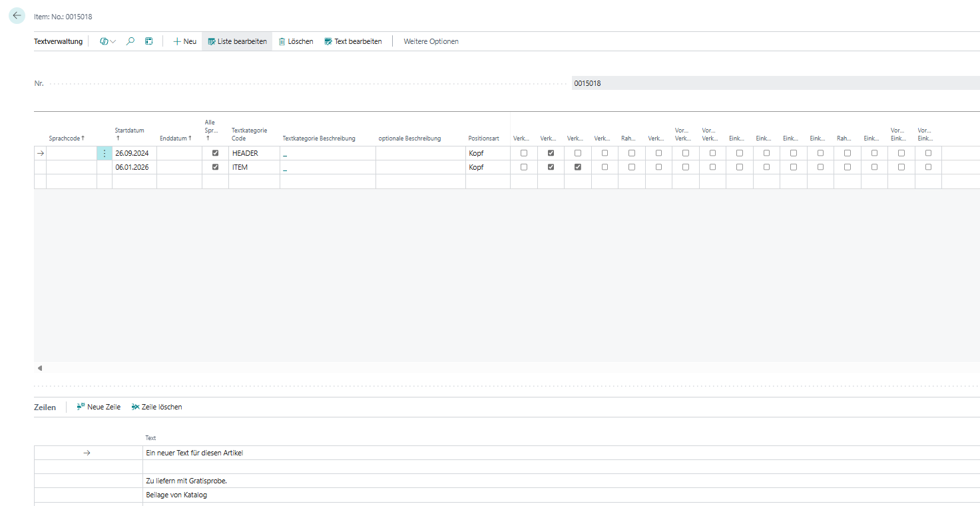
Task: Untick the third Verk... checkbox in ITEM row
Action: [577, 167]
